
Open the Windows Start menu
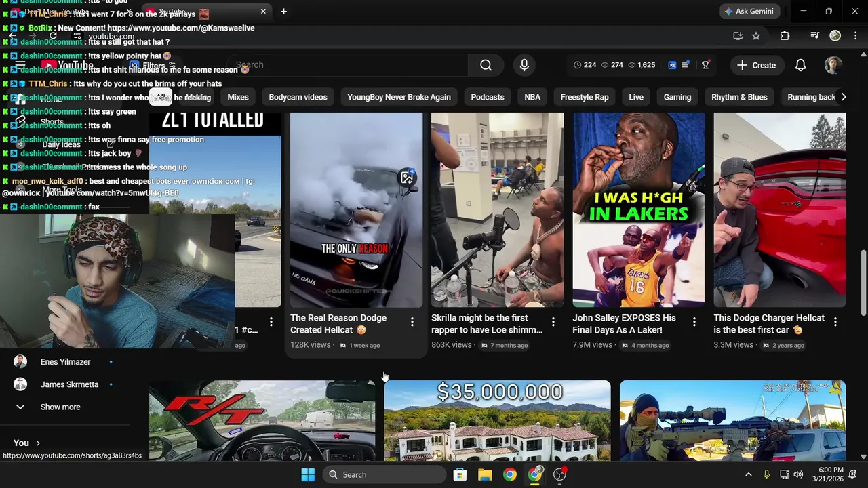coord(307,474)
